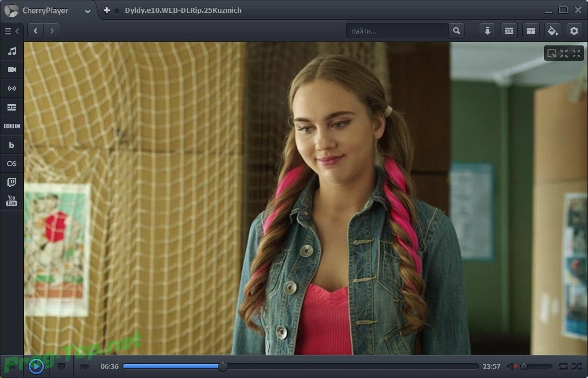Maximize the CherryPlayer window
The width and height of the screenshot is (588, 378).
coord(563,10)
